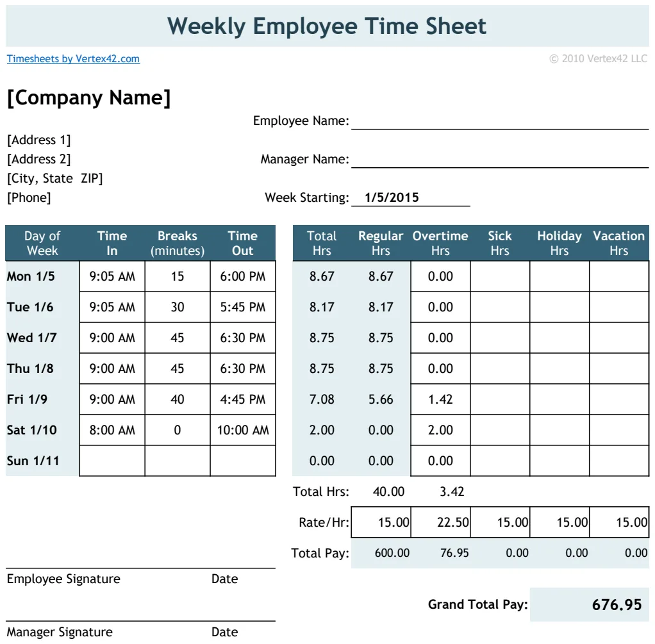Screen dimensions: 655x644
Task: Click the Vacation Hrs column header
Action: coord(618,243)
